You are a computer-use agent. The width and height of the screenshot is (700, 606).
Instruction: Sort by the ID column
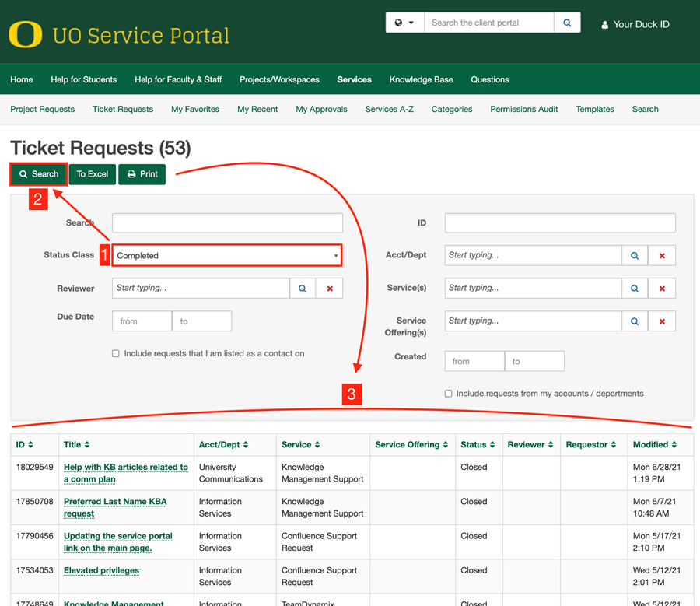point(25,445)
